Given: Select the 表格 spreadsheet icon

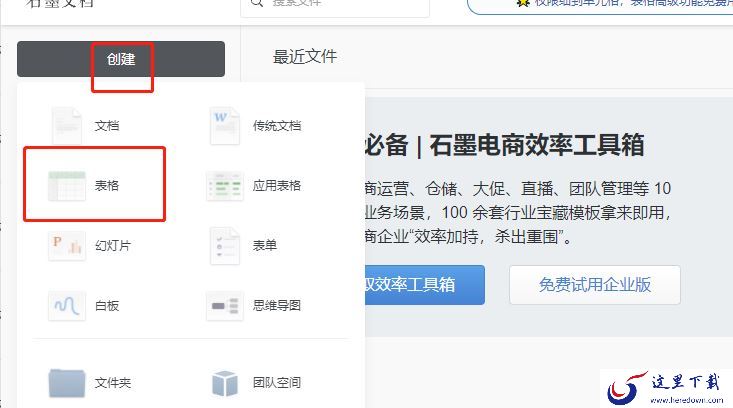Looking at the screenshot, I should coord(67,186).
